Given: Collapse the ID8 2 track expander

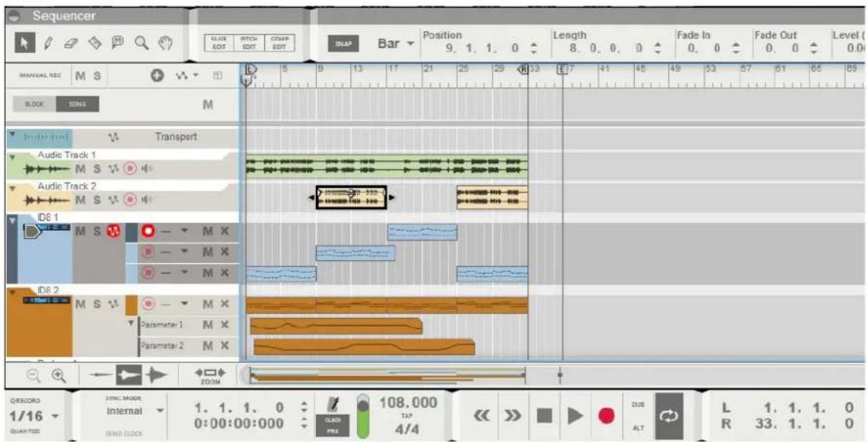Looking at the screenshot, I should [x=11, y=293].
